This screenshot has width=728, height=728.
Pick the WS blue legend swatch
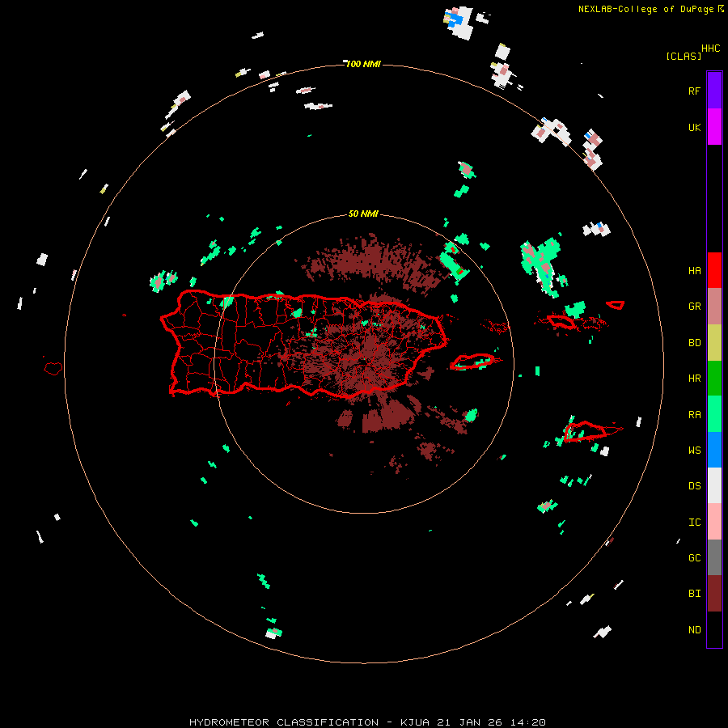coord(714,450)
